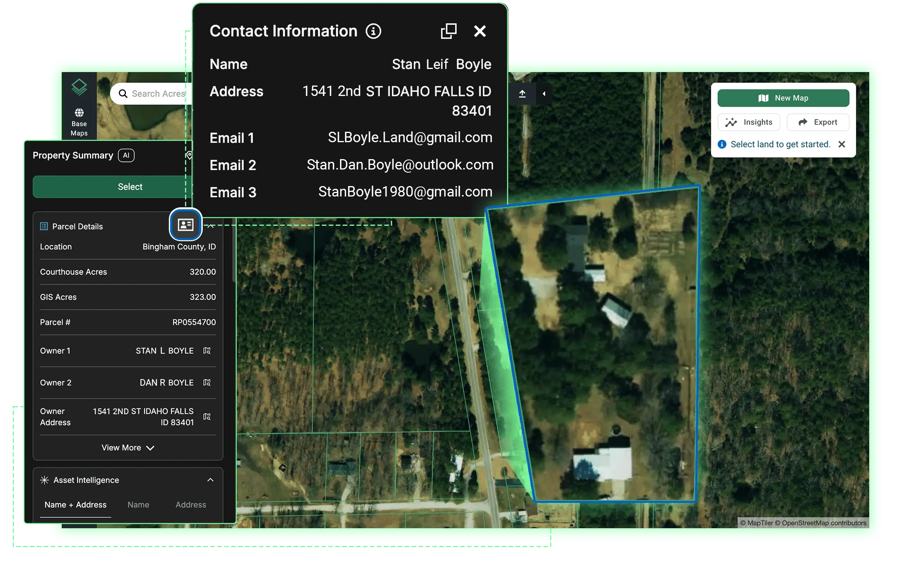Dismiss the Select land to get started hint
The image size is (924, 566).
[x=842, y=144]
